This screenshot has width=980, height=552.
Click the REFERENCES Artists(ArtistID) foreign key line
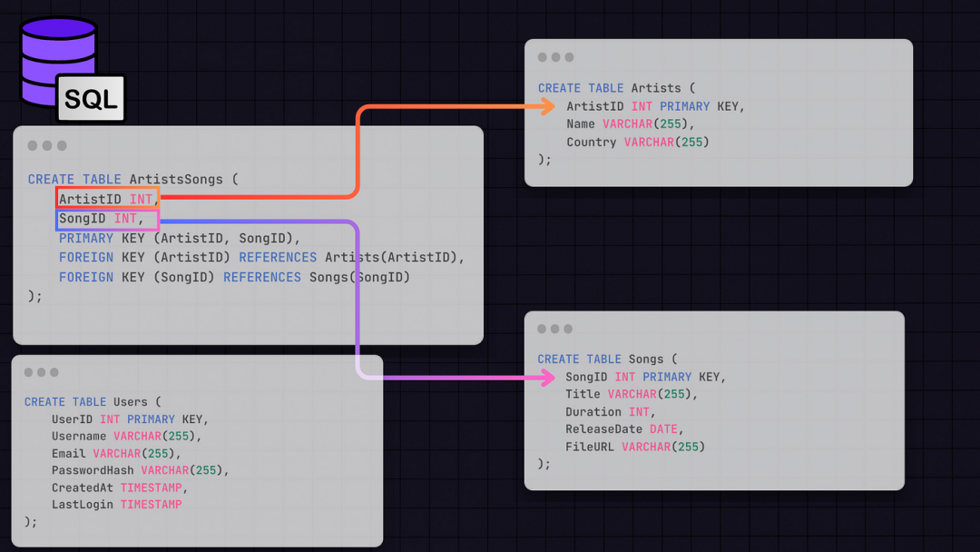click(x=261, y=257)
